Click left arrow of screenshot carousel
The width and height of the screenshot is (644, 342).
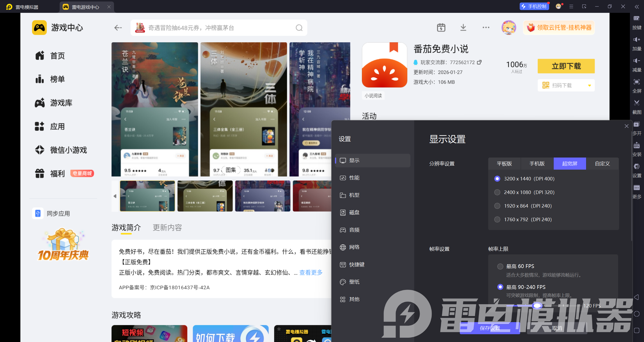point(115,196)
